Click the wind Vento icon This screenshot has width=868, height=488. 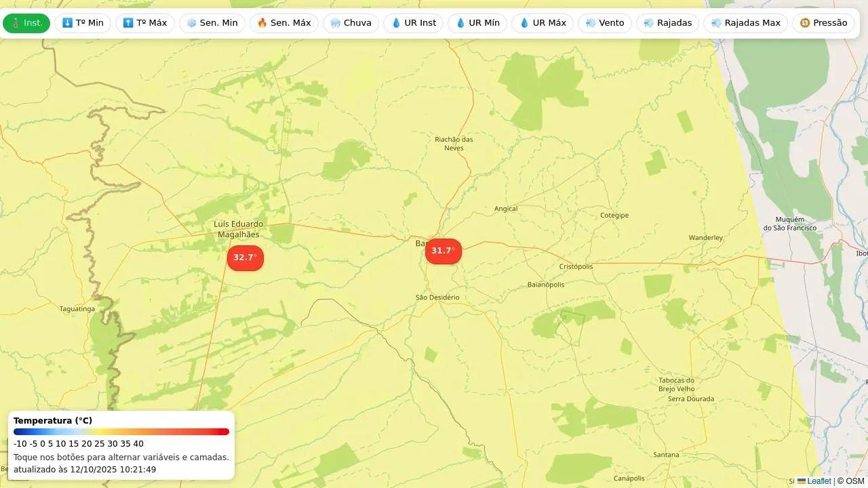591,23
